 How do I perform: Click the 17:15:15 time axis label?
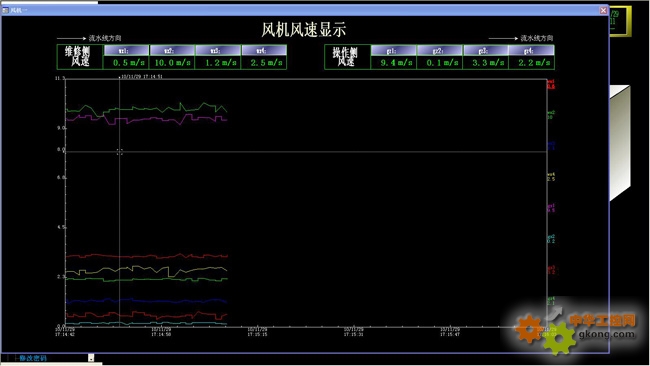[x=257, y=332]
